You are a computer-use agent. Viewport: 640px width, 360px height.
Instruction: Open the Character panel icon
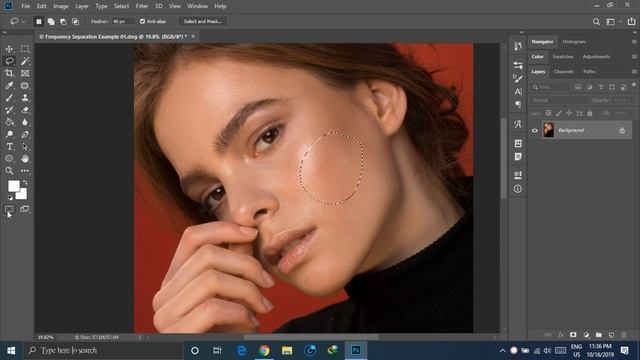pos(518,92)
